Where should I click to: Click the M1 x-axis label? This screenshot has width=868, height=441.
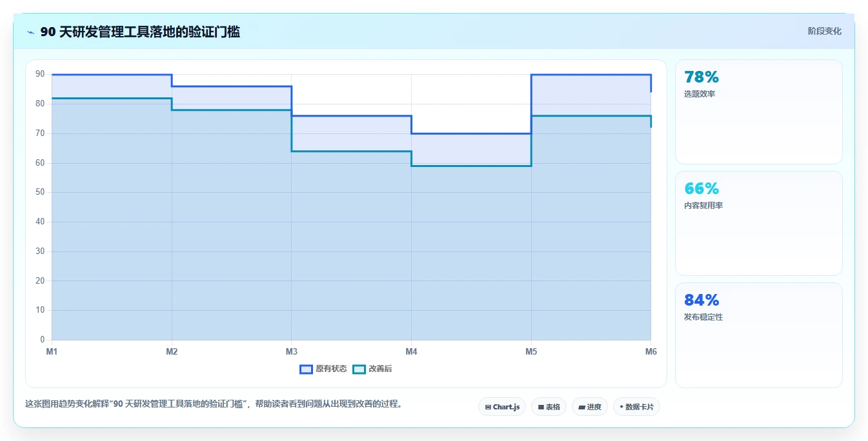click(x=52, y=351)
